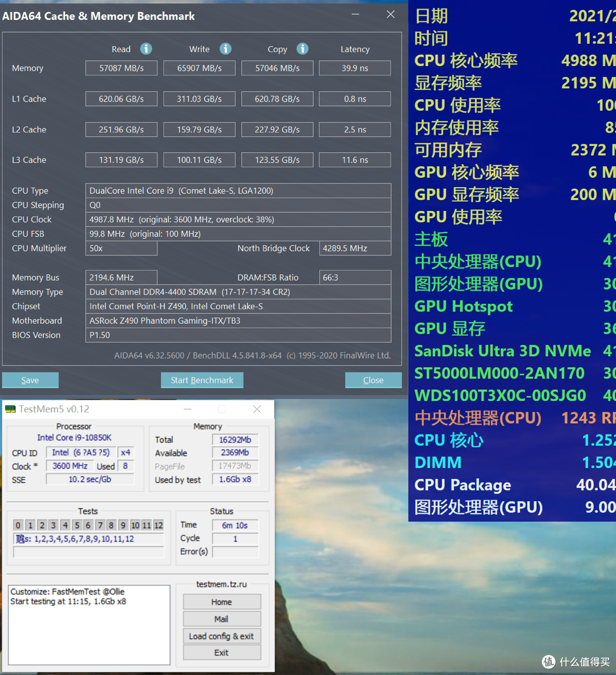Image resolution: width=616 pixels, height=675 pixels.
Task: Click the empty Error(s) field in TestMem5
Action: (x=235, y=551)
